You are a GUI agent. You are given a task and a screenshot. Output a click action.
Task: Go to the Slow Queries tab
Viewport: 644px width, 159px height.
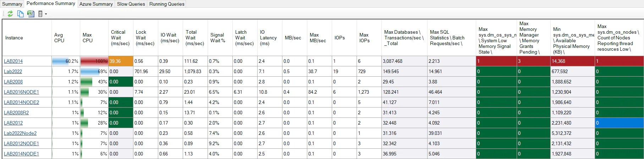pos(131,4)
